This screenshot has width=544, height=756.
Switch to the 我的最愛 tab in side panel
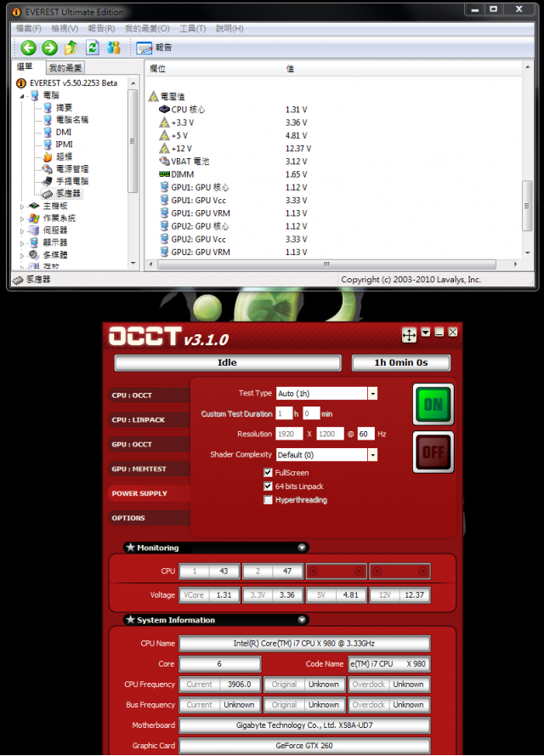click(65, 68)
